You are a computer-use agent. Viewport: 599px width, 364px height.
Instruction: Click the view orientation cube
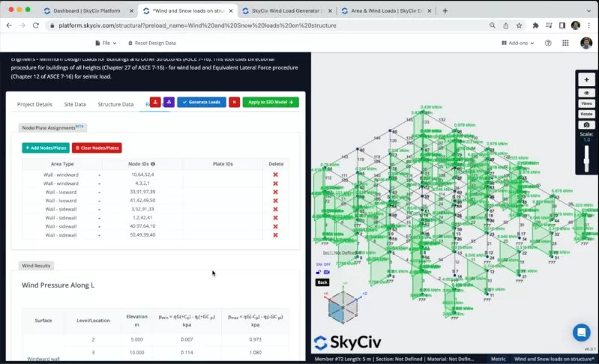point(343,306)
